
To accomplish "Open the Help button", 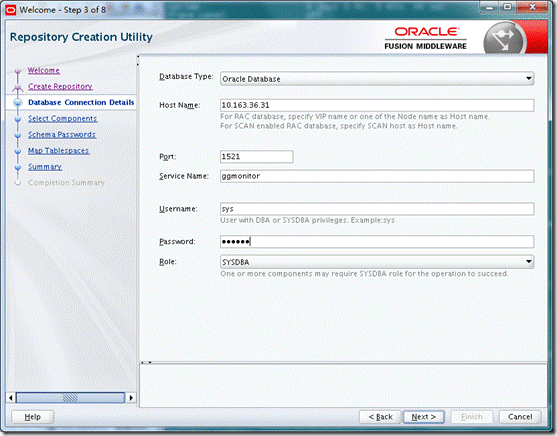I will 33,417.
